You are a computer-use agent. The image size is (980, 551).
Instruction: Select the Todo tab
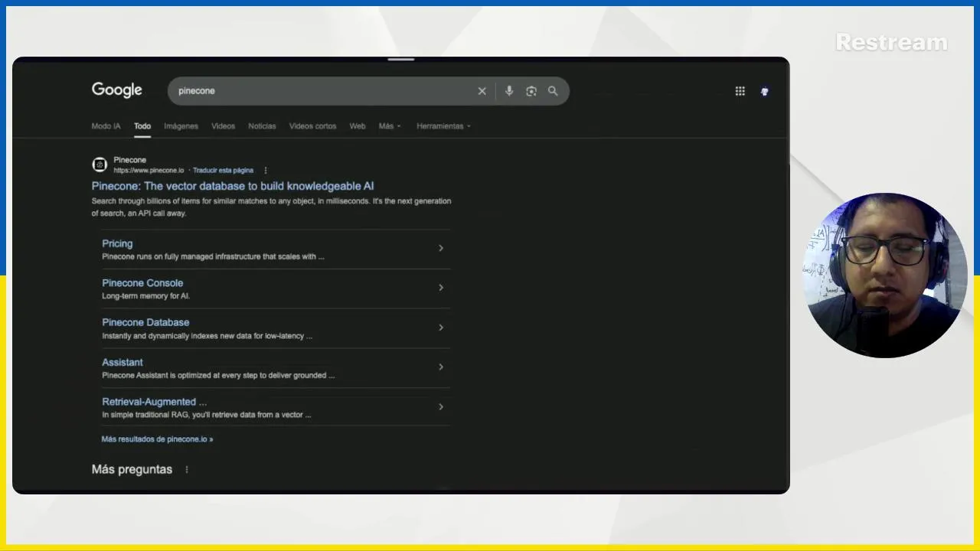[142, 126]
